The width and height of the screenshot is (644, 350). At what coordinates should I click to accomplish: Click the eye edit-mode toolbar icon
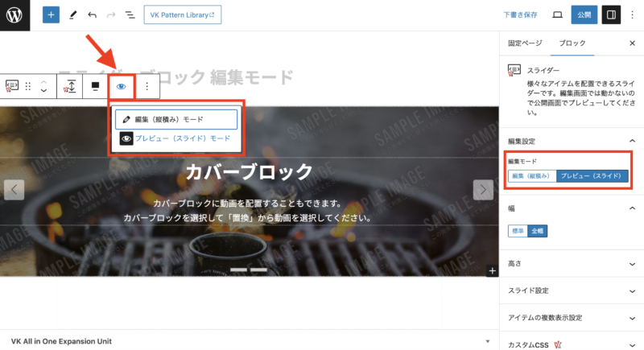tap(122, 85)
